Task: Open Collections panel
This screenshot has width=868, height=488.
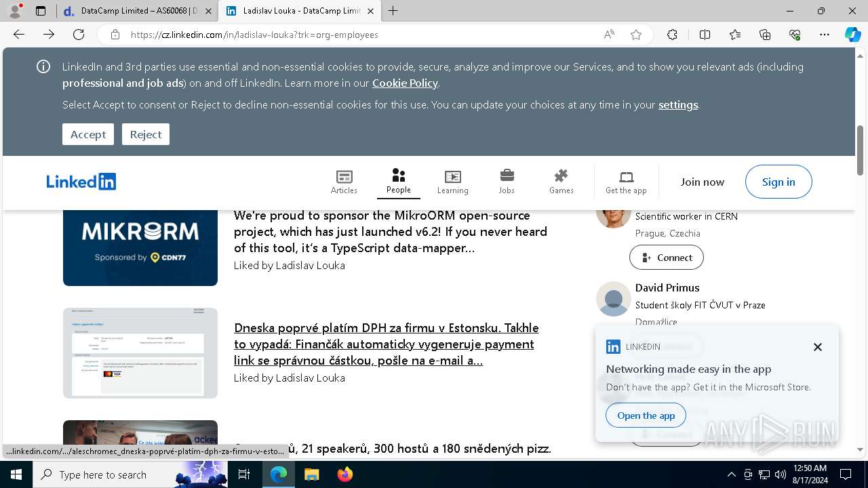Action: 765,35
